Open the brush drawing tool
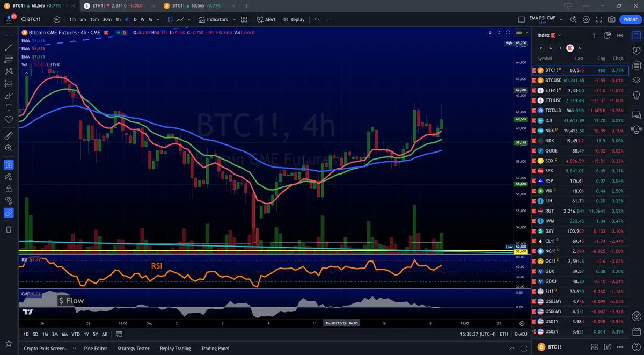Viewport: 644px width, 355px height. pyautogui.click(x=9, y=96)
